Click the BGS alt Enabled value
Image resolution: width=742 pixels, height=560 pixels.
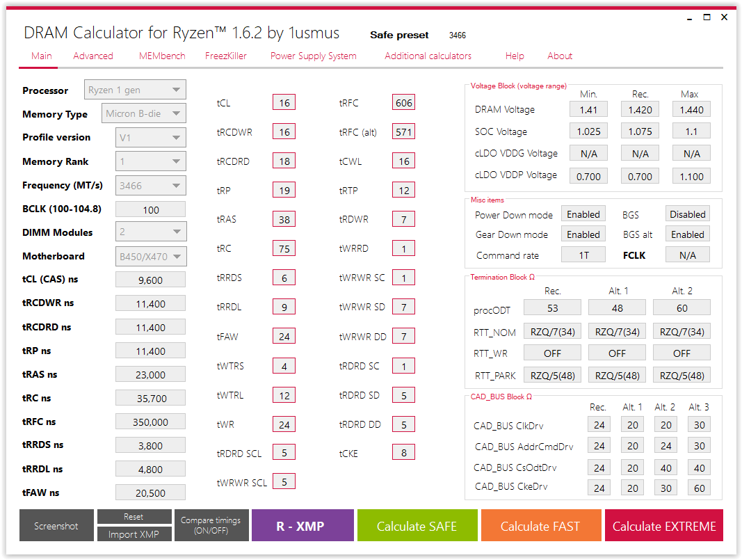click(688, 234)
